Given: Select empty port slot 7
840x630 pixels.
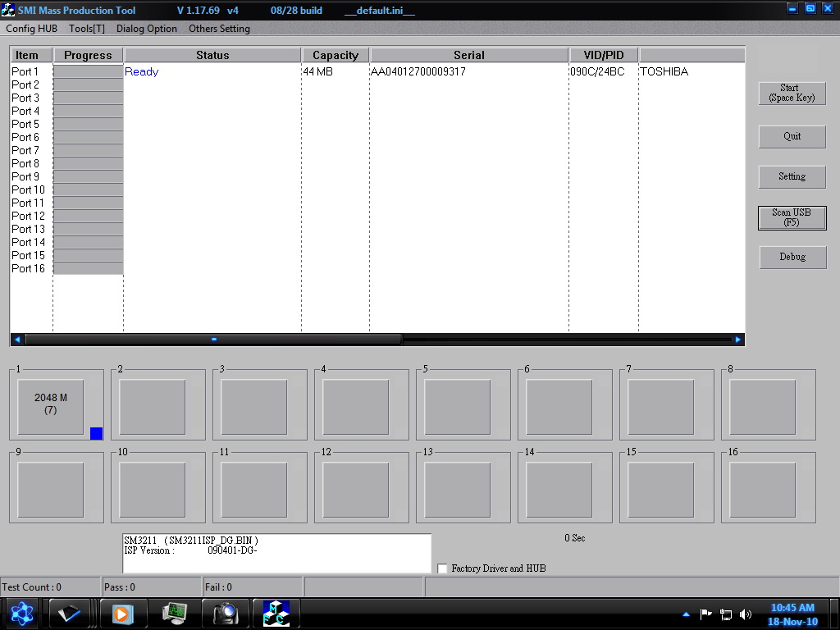Looking at the screenshot, I should (661, 407).
